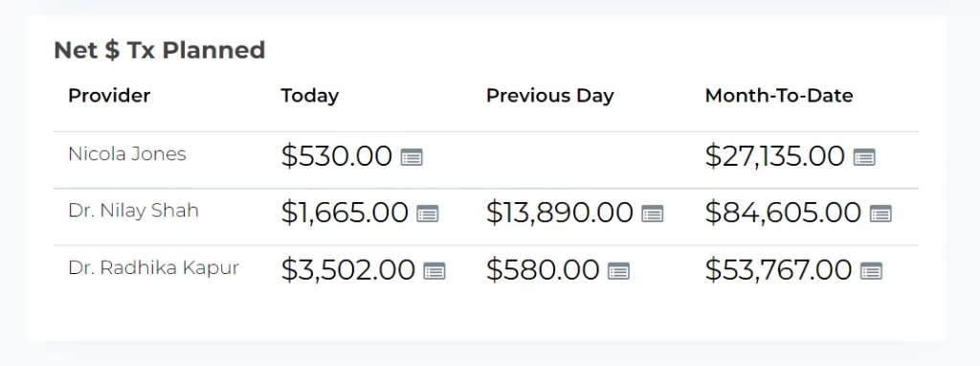Viewport: 980px width, 366px height.
Task: Open details icon beside Nicola Jones $530.00
Action: pos(412,157)
